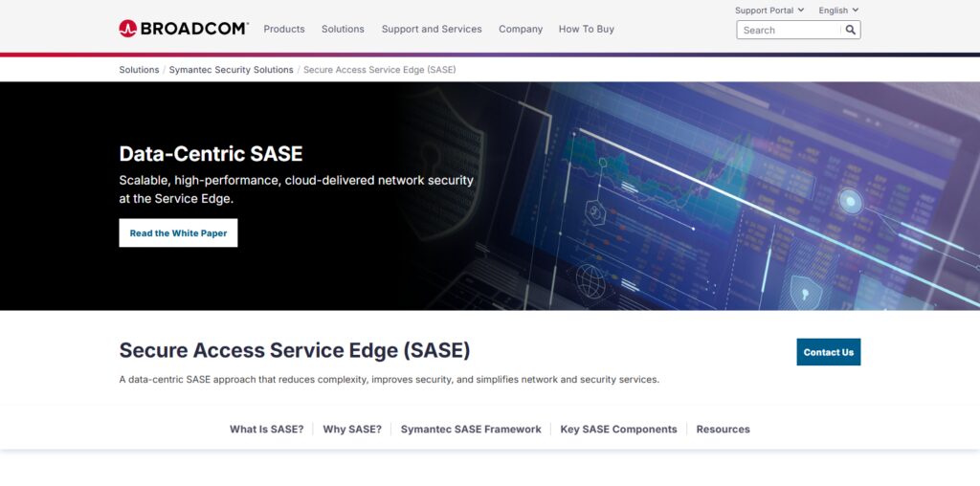Open the Support and Services menu

pos(432,29)
